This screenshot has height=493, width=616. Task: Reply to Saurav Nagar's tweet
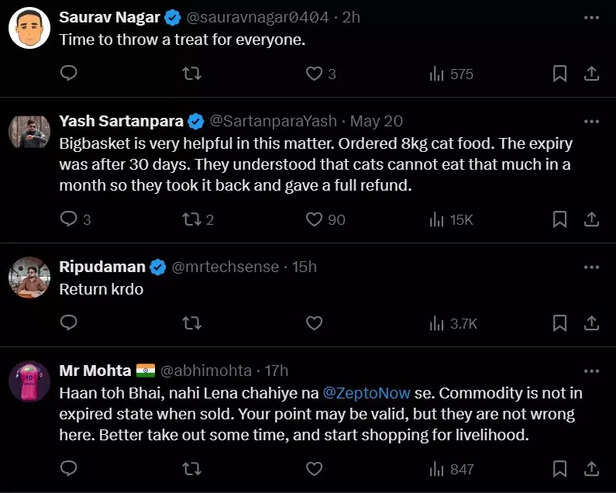pos(69,73)
